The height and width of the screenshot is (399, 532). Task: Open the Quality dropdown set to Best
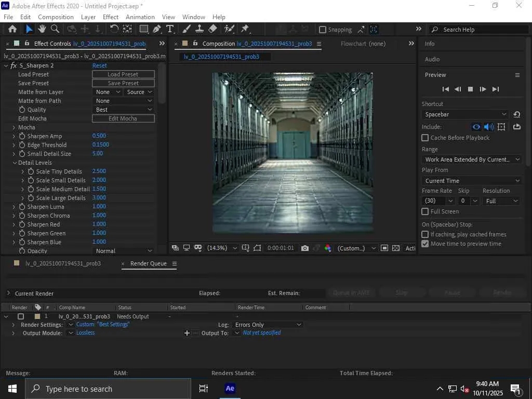click(x=124, y=110)
